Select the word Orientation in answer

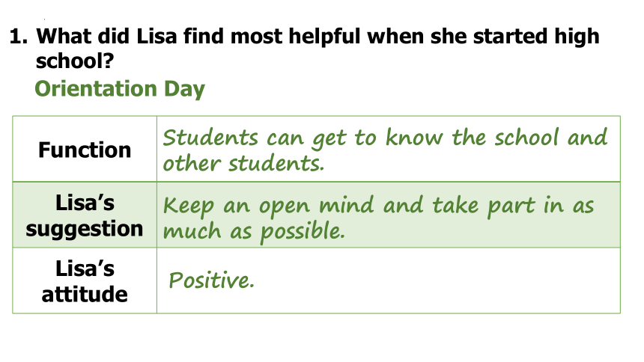96,89
